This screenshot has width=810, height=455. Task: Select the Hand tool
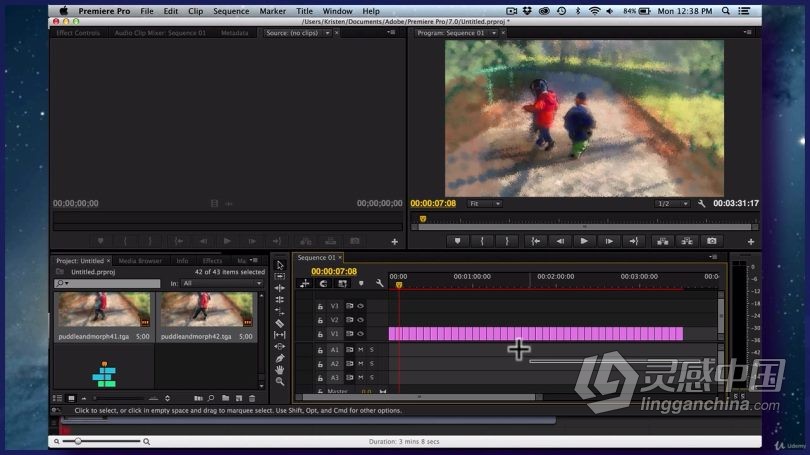click(x=279, y=370)
